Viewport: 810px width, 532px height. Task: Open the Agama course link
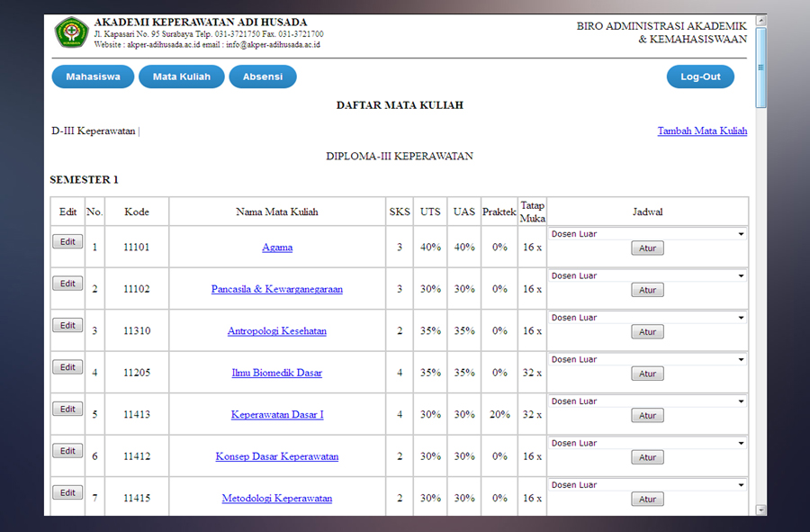click(277, 248)
